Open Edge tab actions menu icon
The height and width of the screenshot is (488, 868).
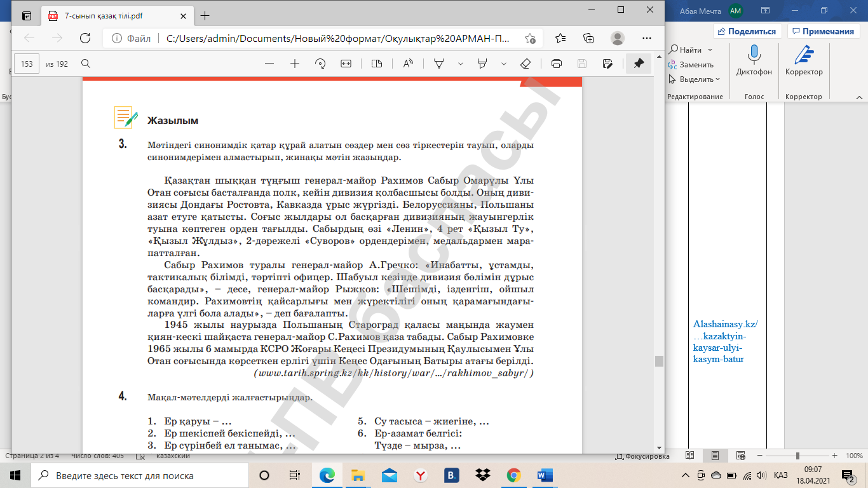pos(26,16)
